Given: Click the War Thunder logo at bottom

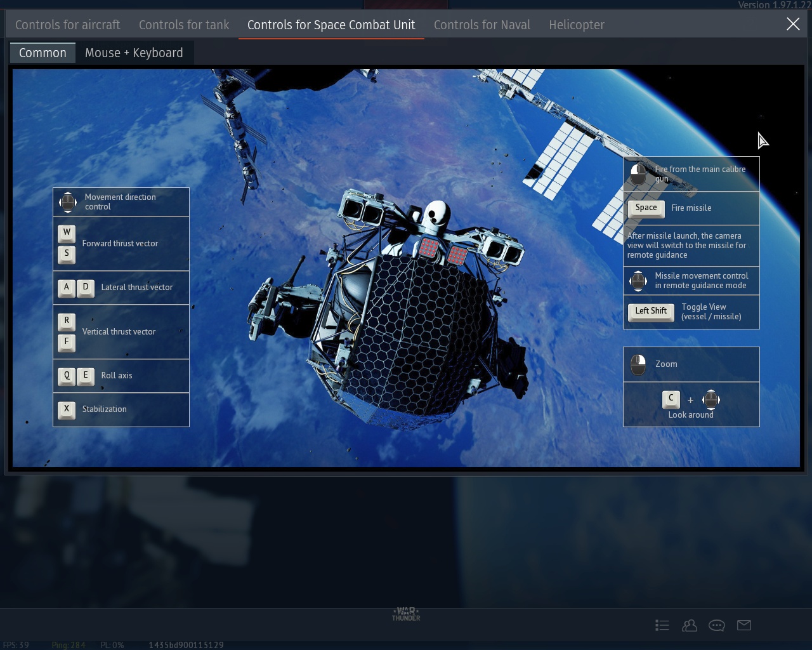Looking at the screenshot, I should (x=406, y=614).
